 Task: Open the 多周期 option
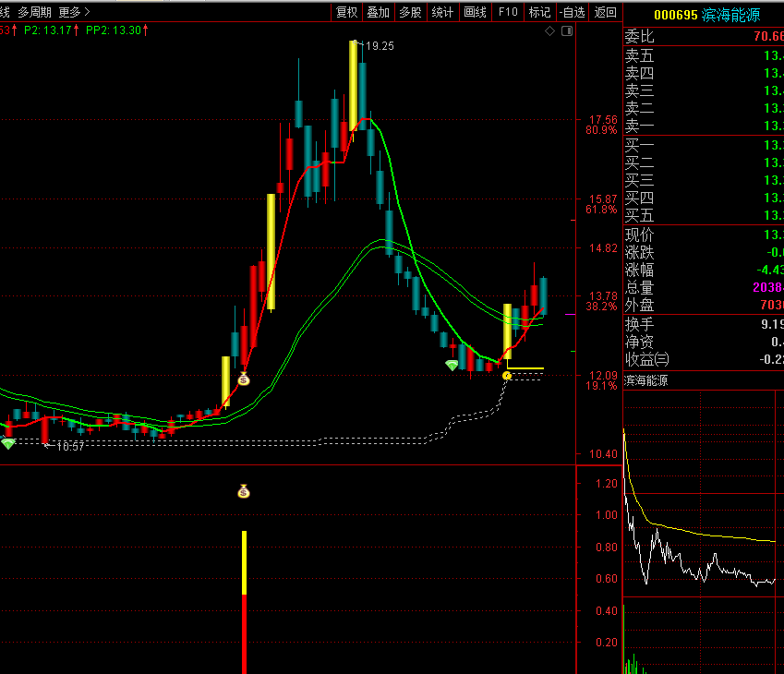[x=34, y=12]
